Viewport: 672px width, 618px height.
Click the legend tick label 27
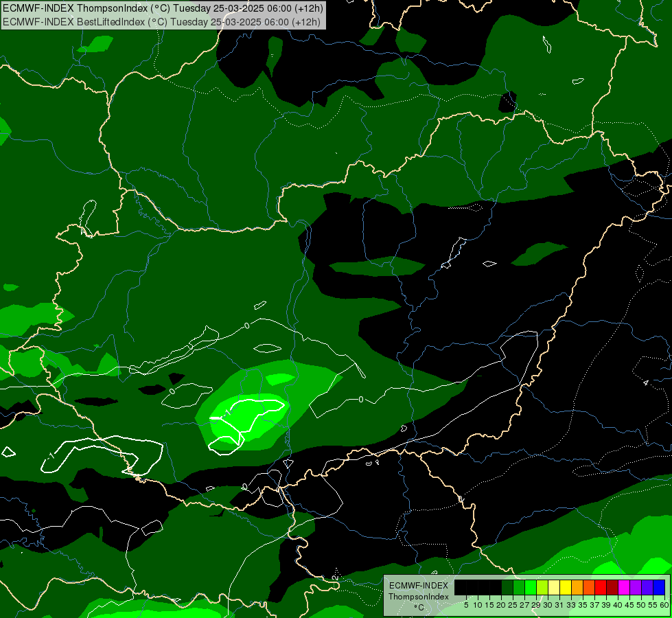524,605
